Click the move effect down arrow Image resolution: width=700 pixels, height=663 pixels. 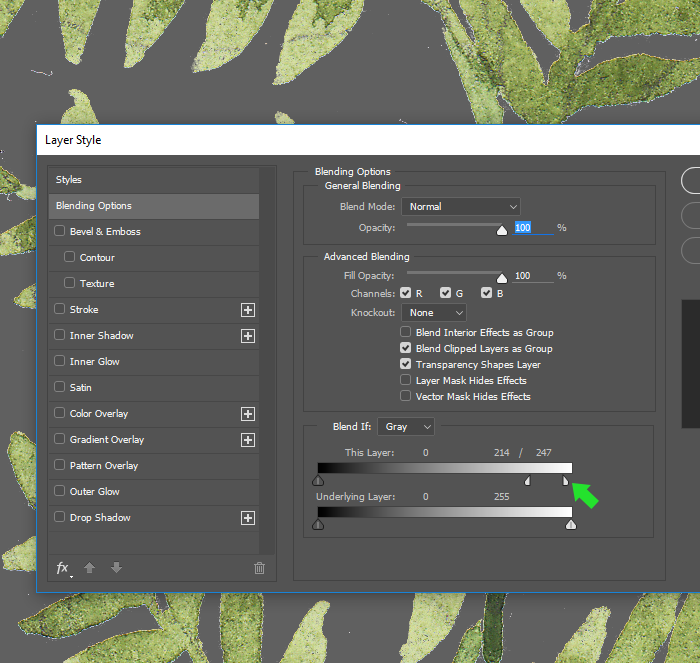[116, 568]
